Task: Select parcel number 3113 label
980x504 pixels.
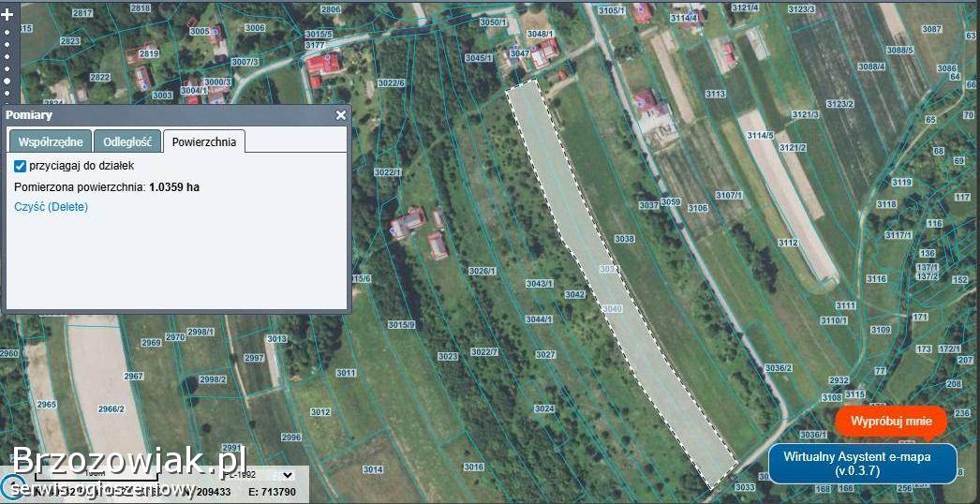Action: coord(715,94)
